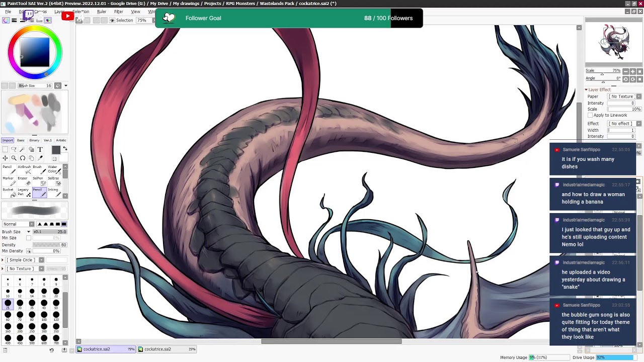The image size is (644, 362).
Task: Choose the rectangular selection tool
Action: 5,149
